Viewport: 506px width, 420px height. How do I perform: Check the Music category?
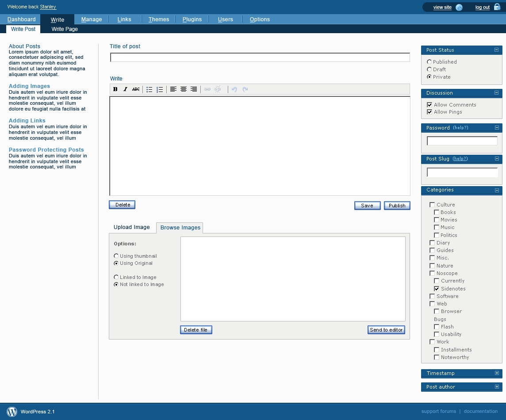437,227
